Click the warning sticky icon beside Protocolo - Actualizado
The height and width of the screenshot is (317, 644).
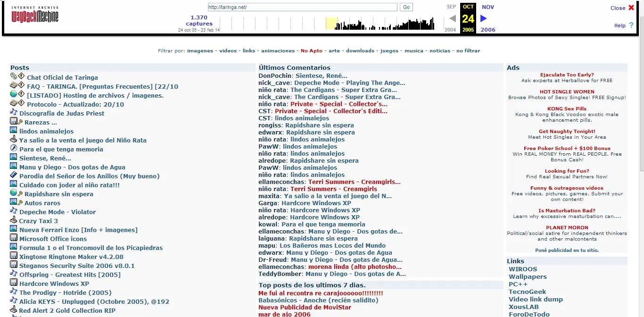[x=21, y=103]
